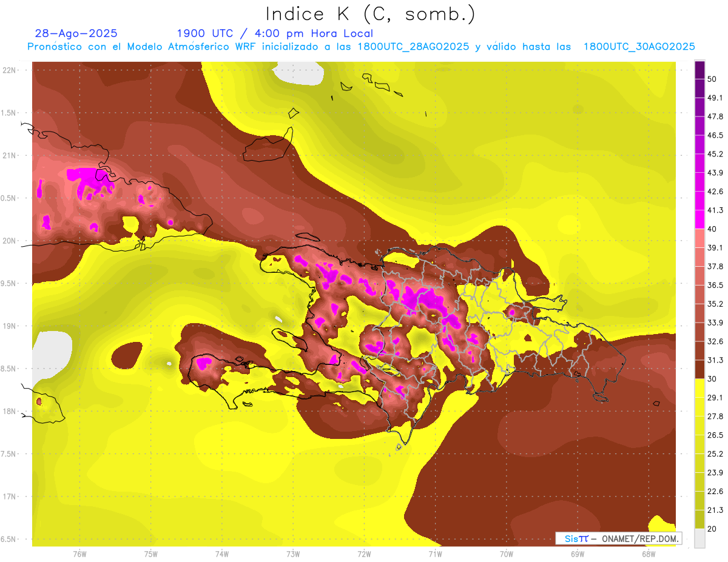Click the colorbar label '31.3'
Screen dimensions: 728x562
[x=715, y=360]
